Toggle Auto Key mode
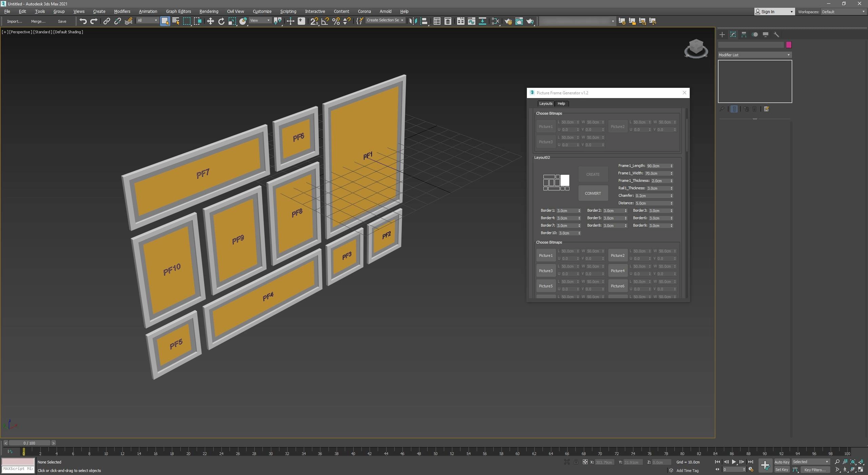Viewport: 868px width, 475px height. pos(782,462)
